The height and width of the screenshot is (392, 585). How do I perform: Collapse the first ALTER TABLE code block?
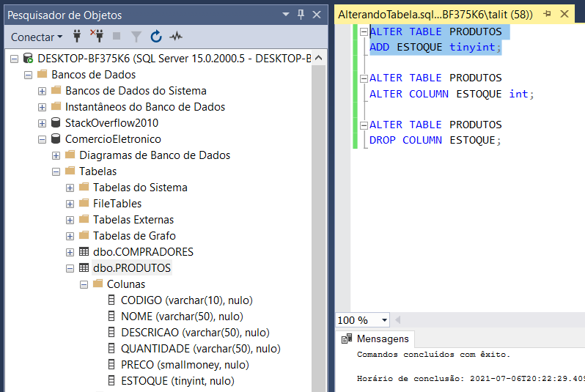[364, 32]
